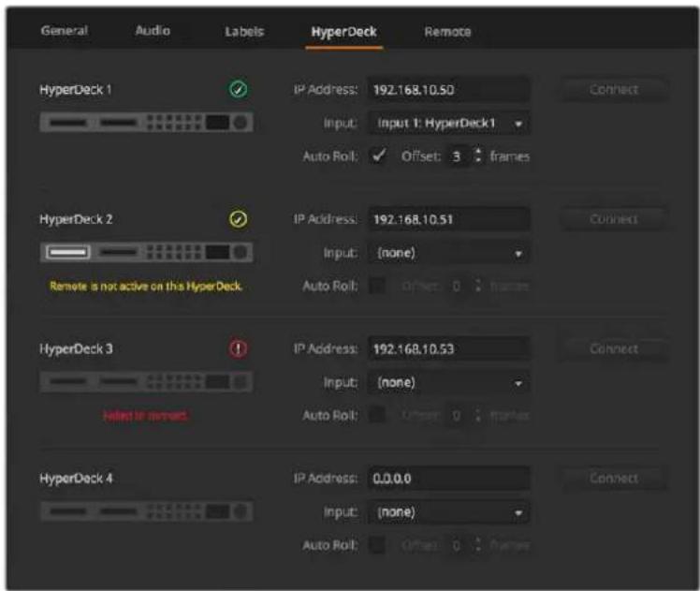Screen dimensions: 700x591
Task: Click Connect button for HyperDeck 4
Action: (614, 478)
